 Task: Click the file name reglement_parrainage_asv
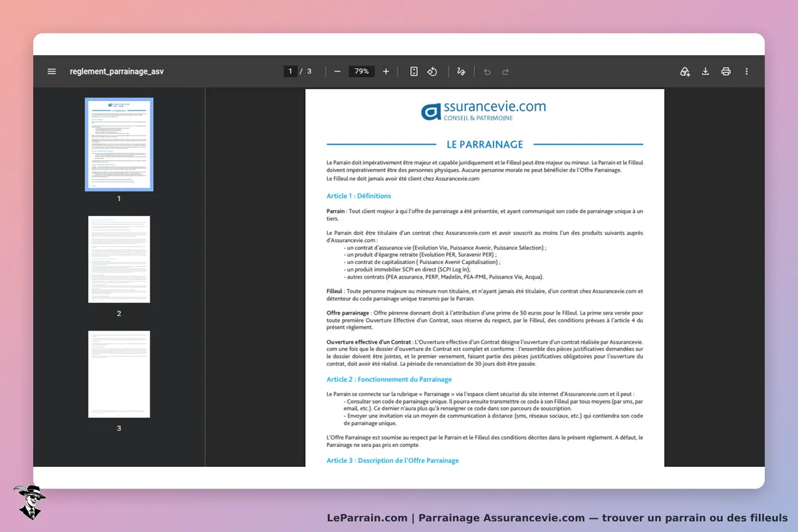tap(116, 71)
